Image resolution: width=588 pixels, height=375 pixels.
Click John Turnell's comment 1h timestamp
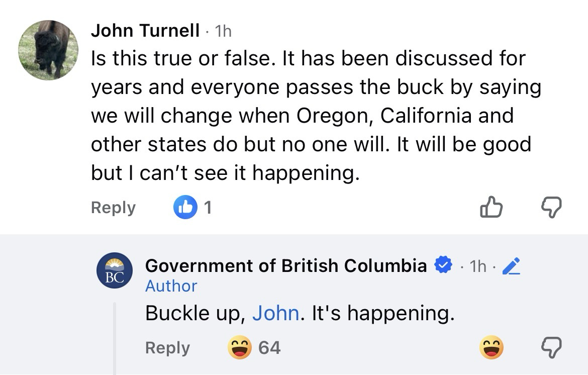[x=223, y=32]
